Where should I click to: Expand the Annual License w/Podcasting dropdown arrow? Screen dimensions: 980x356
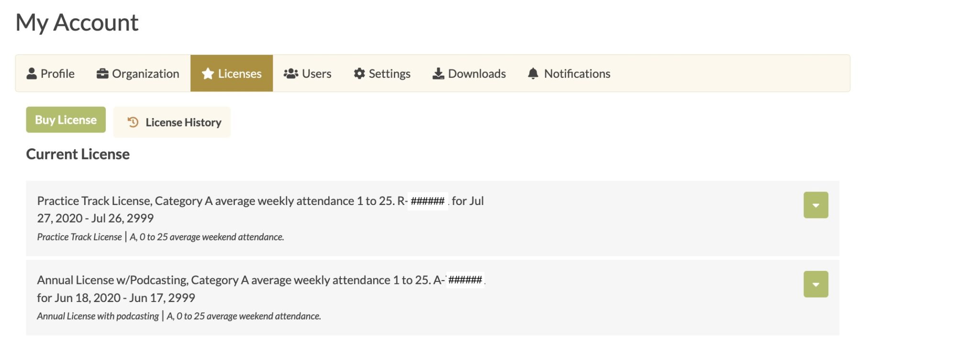pyautogui.click(x=815, y=284)
